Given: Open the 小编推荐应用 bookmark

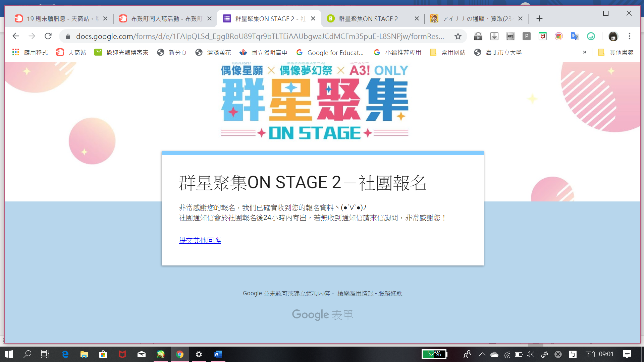Looking at the screenshot, I should tap(397, 53).
